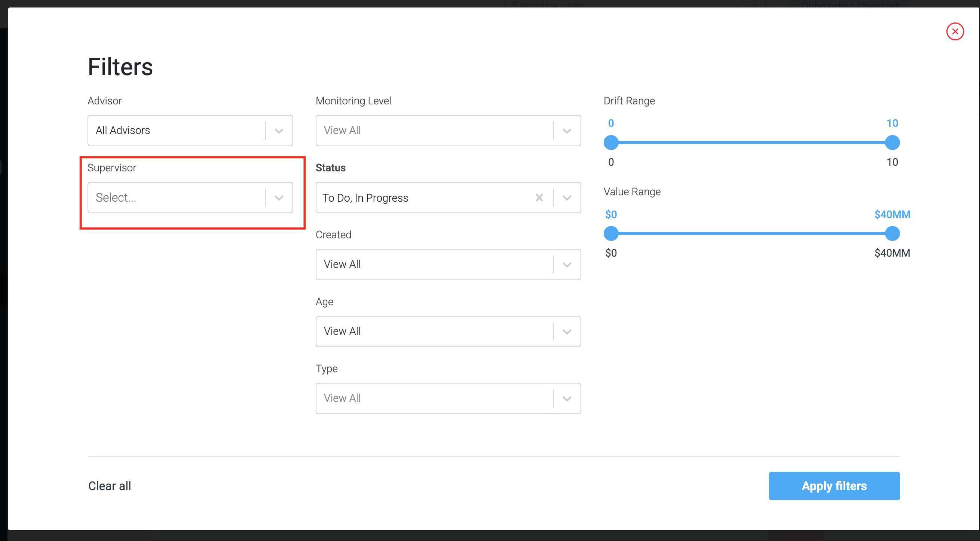The image size is (980, 541).
Task: Click Value Range minimum slider handle
Action: click(x=611, y=233)
